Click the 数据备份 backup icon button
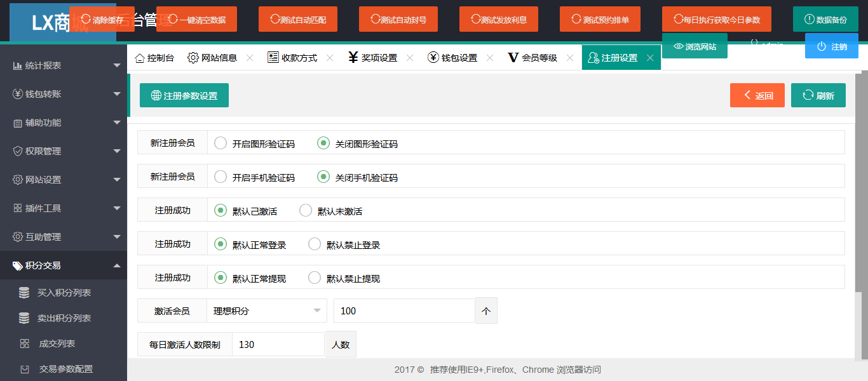 (825, 20)
